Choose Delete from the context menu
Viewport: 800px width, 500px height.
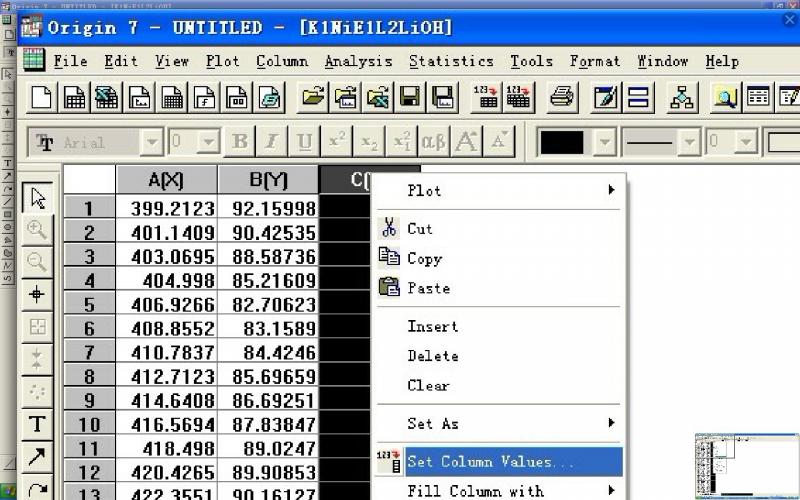499,356
